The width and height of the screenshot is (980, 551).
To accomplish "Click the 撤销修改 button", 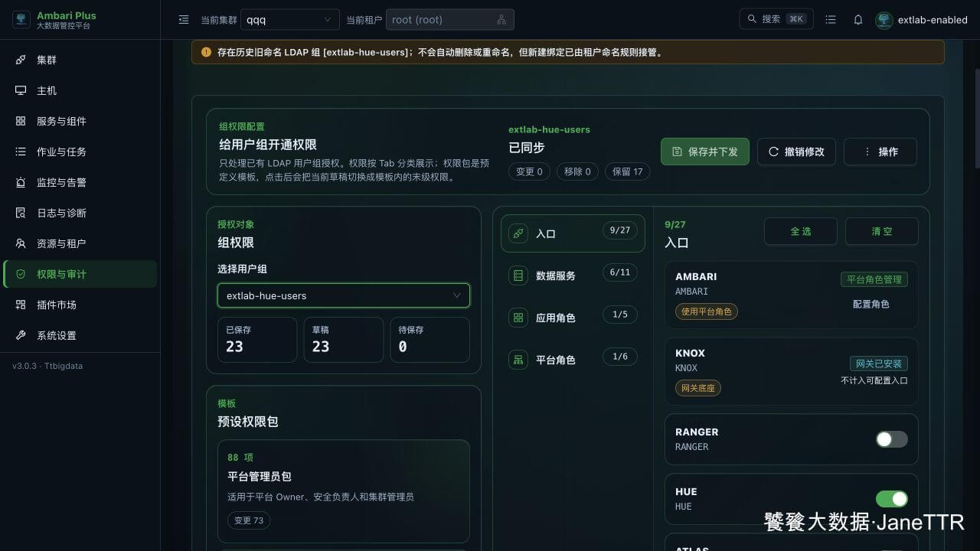I will [x=796, y=152].
